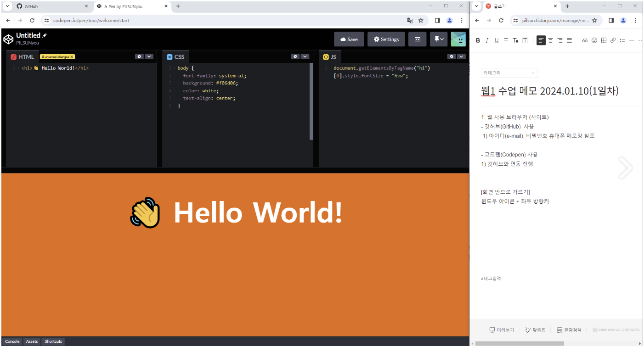The width and height of the screenshot is (644, 346).
Task: Open text background color in Tistory editor
Action: (x=525, y=40)
